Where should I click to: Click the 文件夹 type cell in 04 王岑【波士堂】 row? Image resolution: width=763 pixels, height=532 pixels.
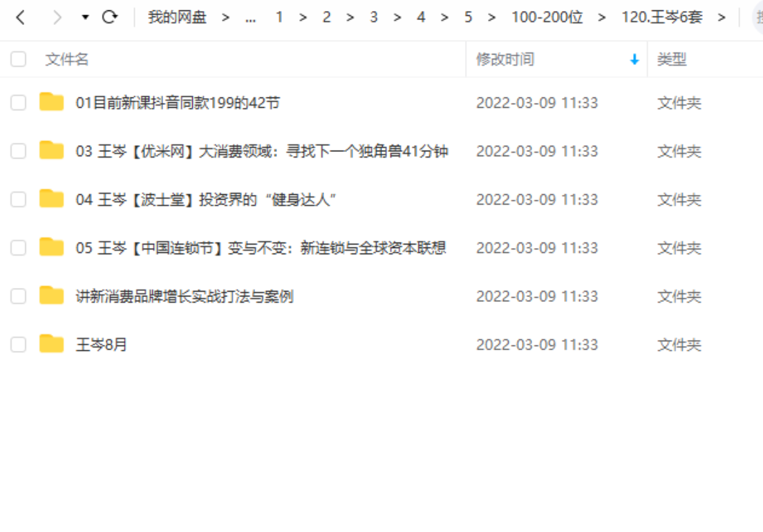click(x=679, y=200)
